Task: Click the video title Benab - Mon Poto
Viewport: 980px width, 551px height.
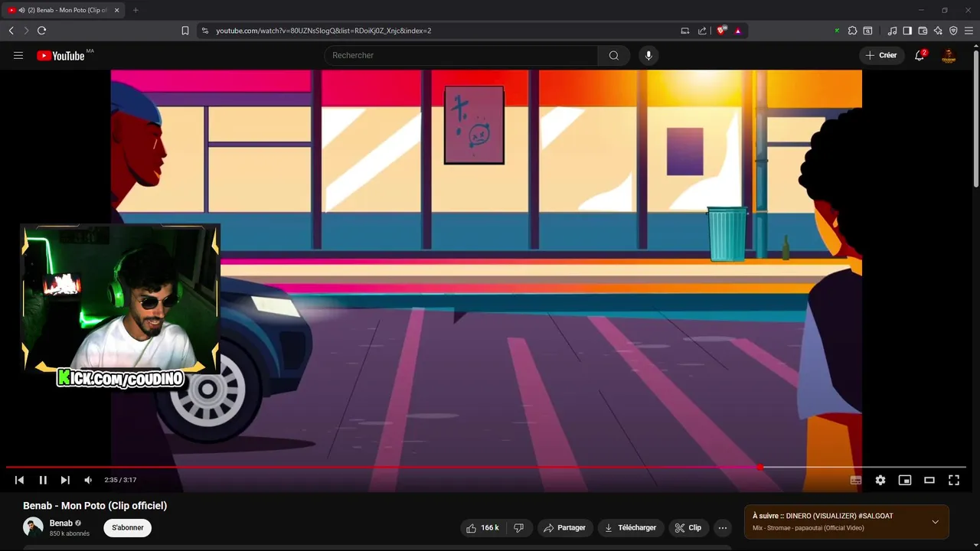Action: click(95, 506)
